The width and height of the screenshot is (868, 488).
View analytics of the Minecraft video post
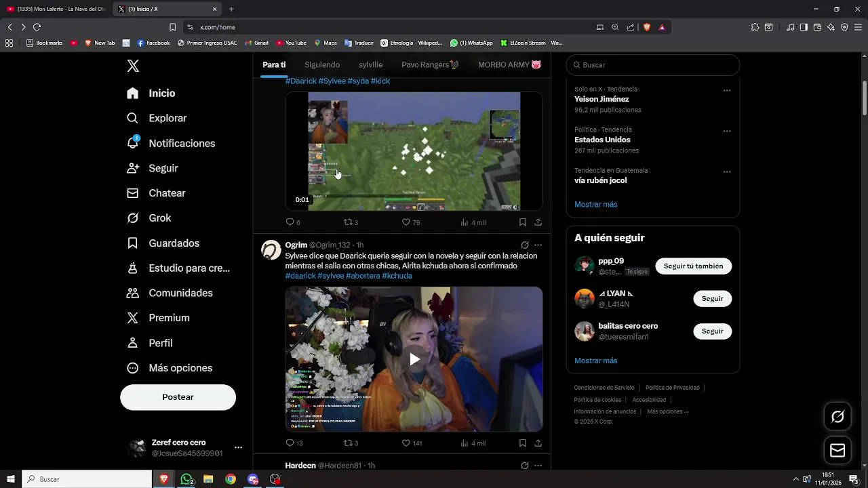pos(473,222)
